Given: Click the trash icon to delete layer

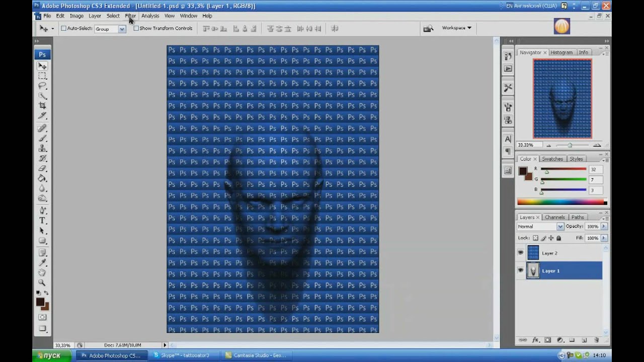Looking at the screenshot, I should pyautogui.click(x=597, y=340).
